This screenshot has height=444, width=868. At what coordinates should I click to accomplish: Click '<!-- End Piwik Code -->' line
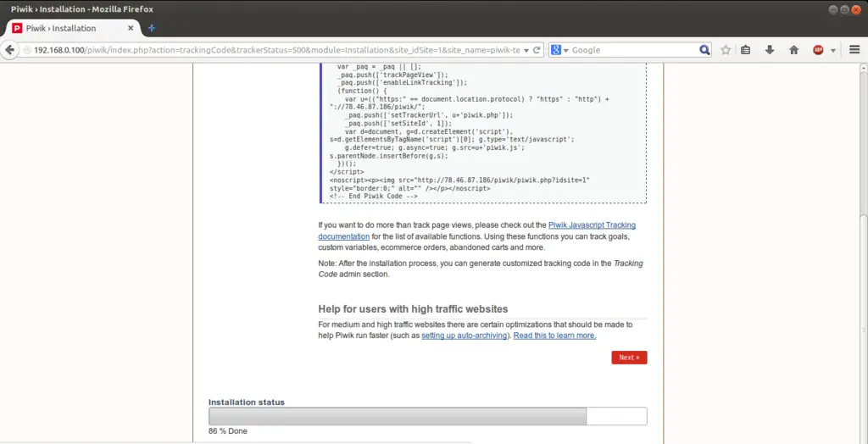point(373,196)
